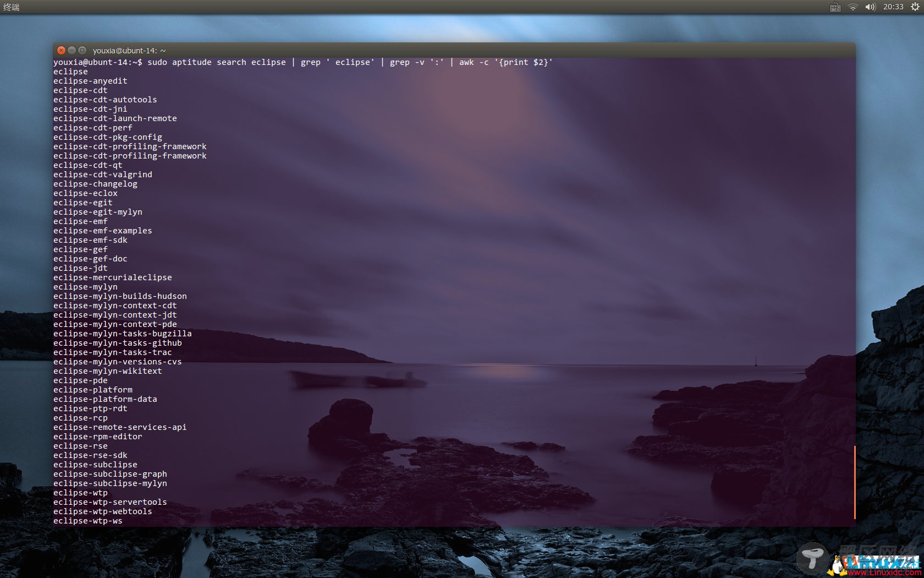
Task: Click the output line eclipse-mylyn-builds-hudson
Action: pyautogui.click(x=120, y=296)
